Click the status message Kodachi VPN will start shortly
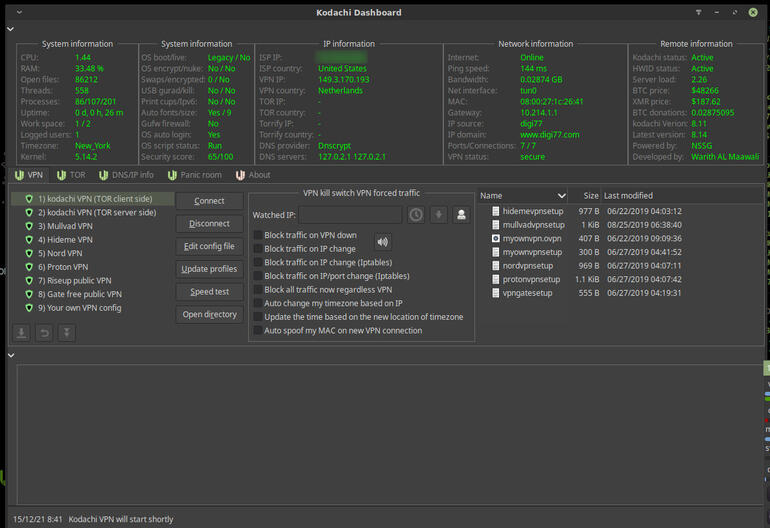The width and height of the screenshot is (770, 528). click(x=121, y=519)
